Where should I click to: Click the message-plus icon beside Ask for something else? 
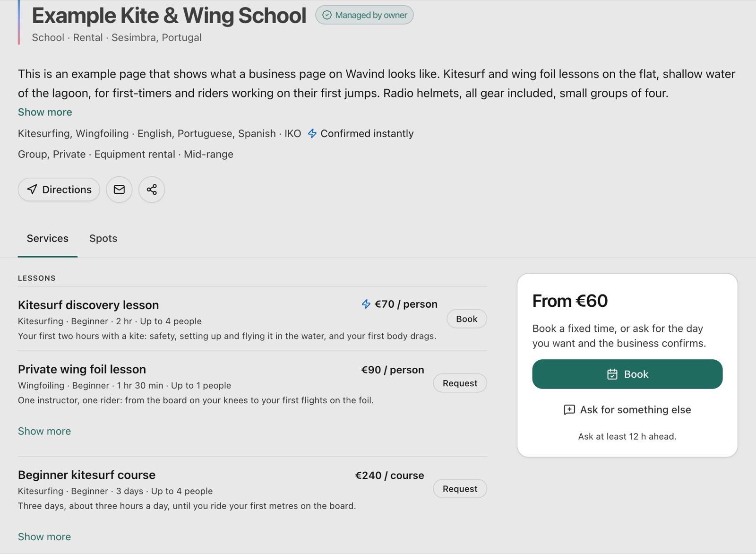click(569, 410)
